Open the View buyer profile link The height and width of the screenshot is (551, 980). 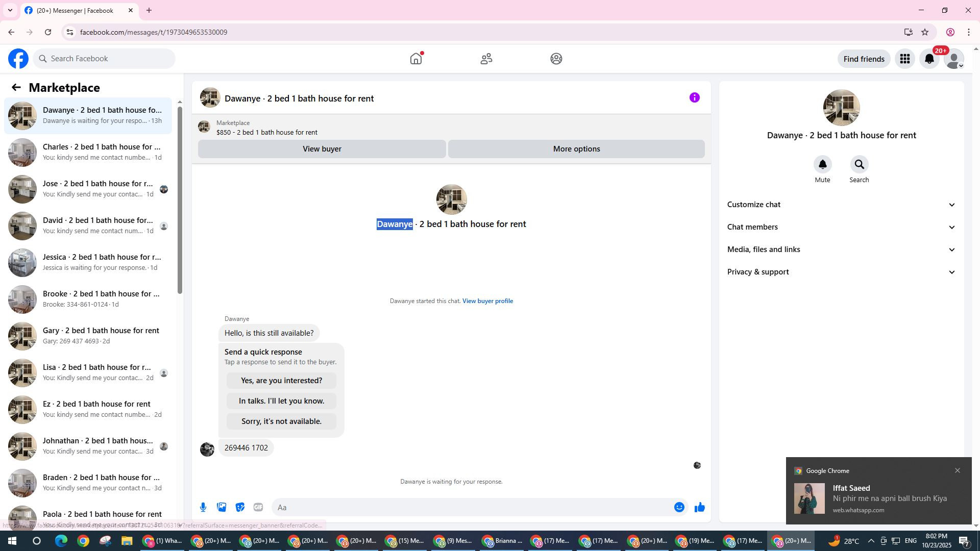[487, 301]
